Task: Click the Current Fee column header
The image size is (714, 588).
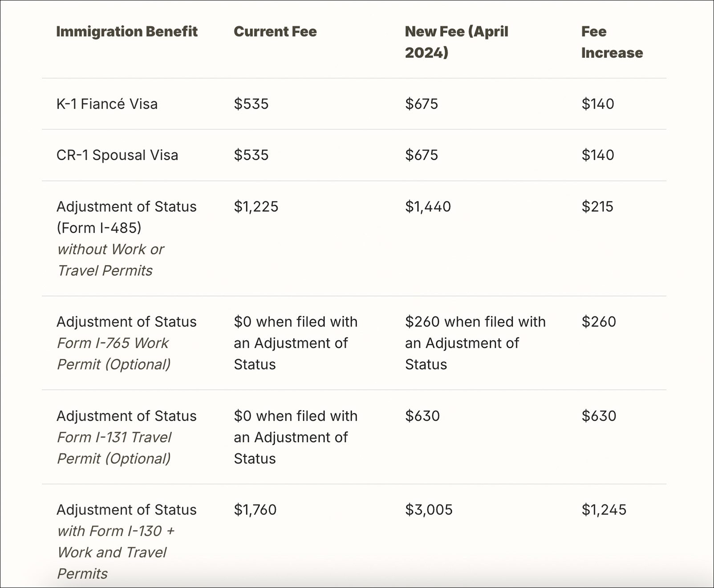Action: (275, 32)
